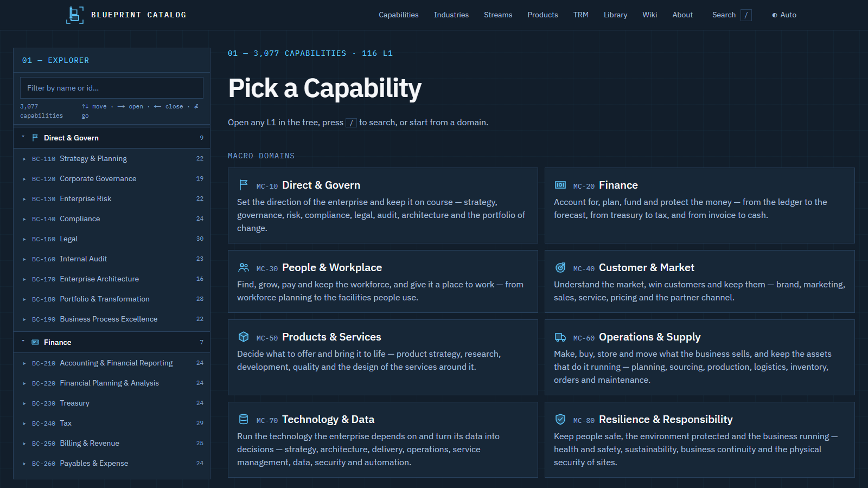Toggle the Auto theme mode
Screen dimensions: 868x488
784,15
